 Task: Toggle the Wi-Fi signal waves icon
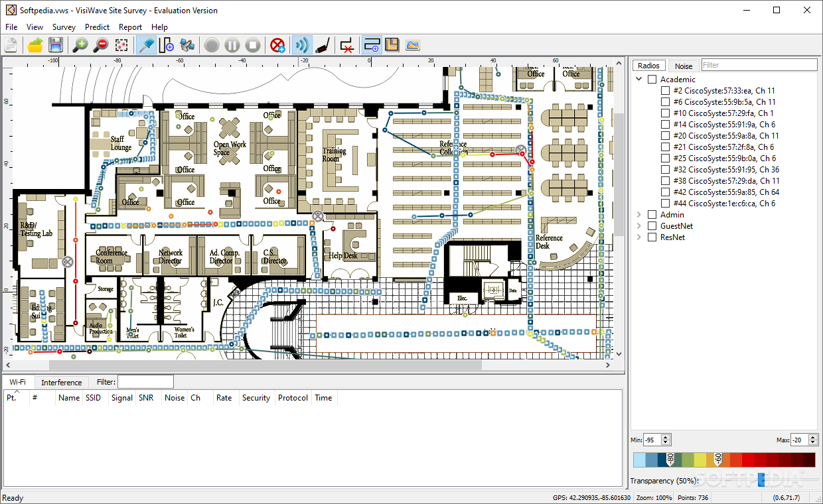tap(302, 45)
